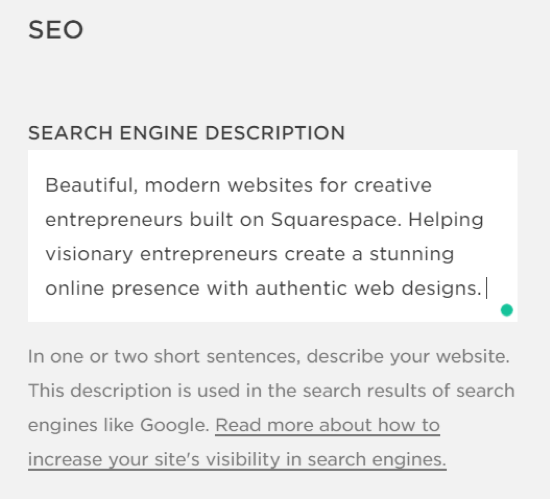Image resolution: width=550 pixels, height=499 pixels.
Task: Click the word "Google" in helper text
Action: click(x=175, y=425)
